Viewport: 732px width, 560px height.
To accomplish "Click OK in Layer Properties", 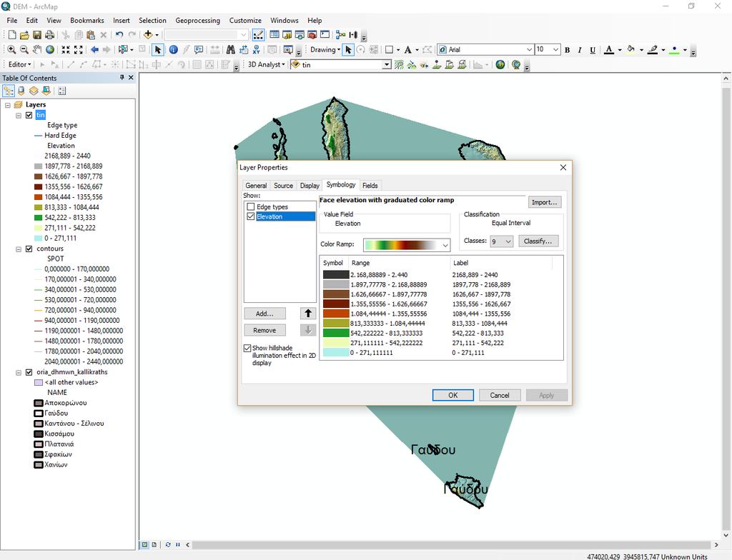I will (452, 395).
